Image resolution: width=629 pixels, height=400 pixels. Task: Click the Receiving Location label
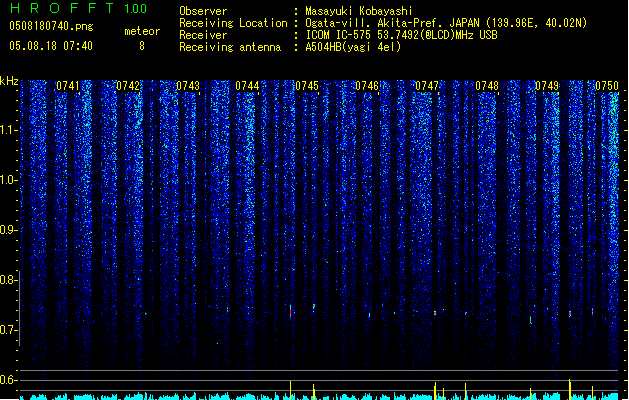(x=233, y=23)
